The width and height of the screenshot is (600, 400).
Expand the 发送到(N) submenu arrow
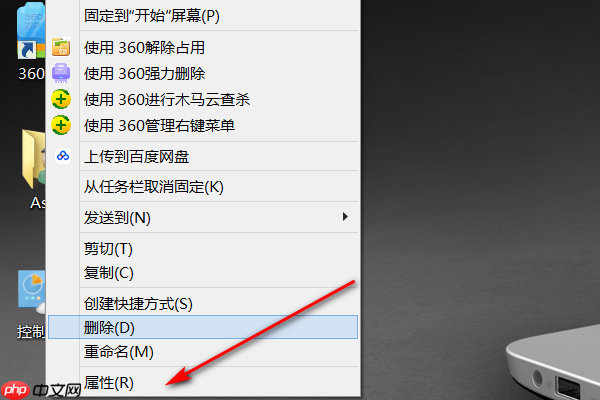[x=345, y=217]
